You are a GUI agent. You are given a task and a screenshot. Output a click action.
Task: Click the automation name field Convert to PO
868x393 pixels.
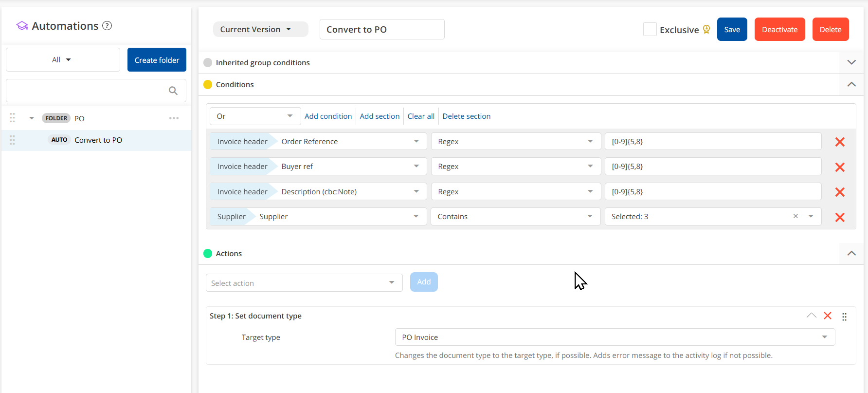(381, 30)
